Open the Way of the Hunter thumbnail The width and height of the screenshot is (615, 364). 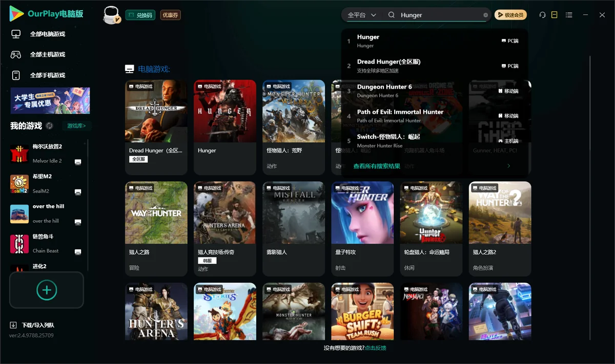156,212
